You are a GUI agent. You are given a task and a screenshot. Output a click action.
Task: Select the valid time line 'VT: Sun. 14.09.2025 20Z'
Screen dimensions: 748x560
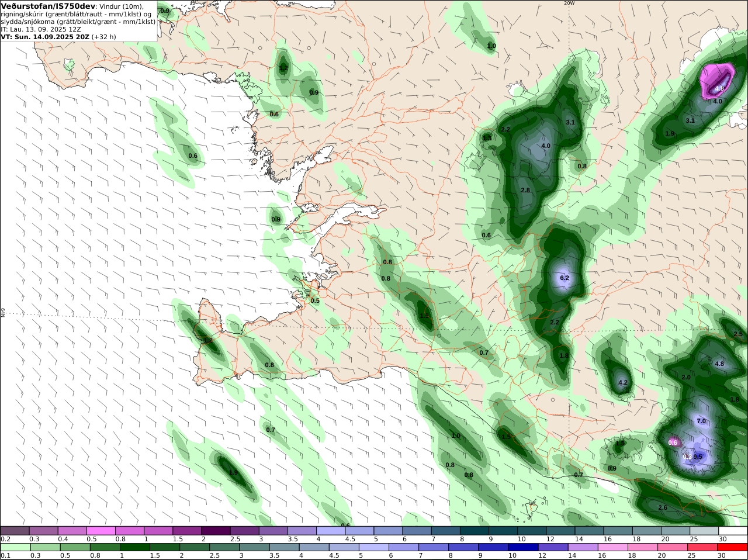coord(44,36)
